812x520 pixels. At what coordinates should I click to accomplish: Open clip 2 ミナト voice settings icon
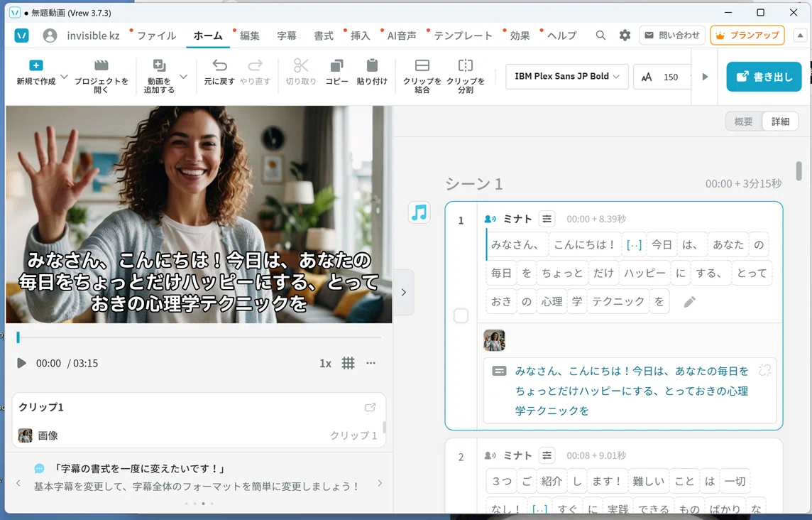pyautogui.click(x=547, y=455)
